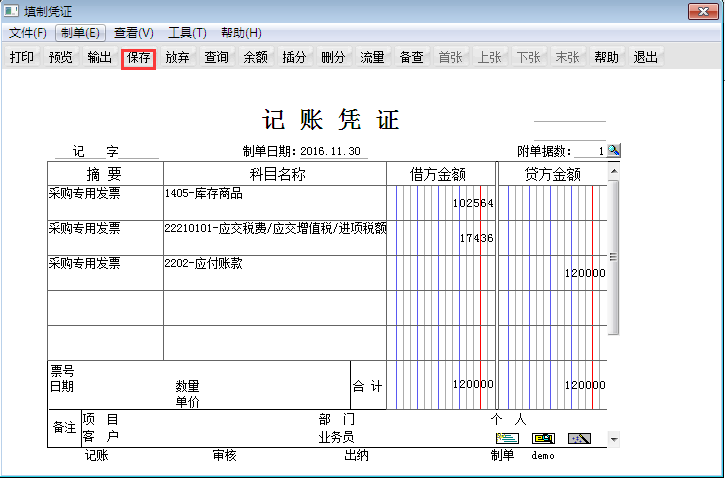Click the magnifier icon beside 附单据数

click(614, 150)
